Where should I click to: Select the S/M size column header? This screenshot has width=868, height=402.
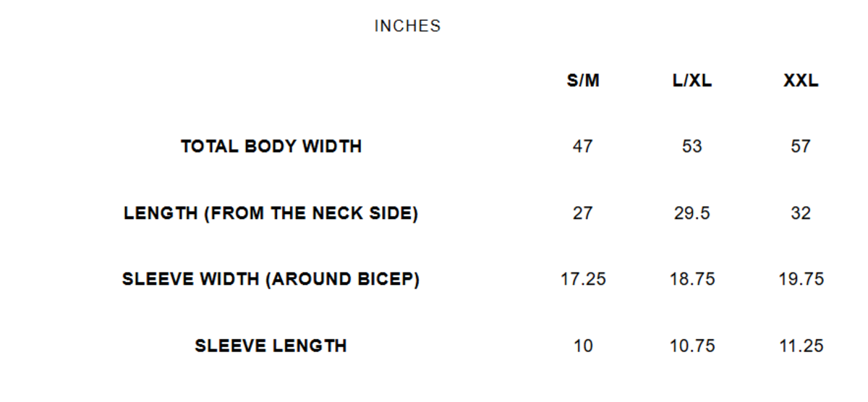(583, 81)
